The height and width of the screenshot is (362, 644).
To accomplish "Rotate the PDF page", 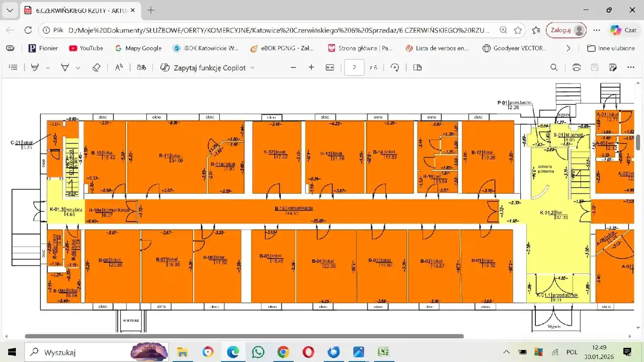I will click(395, 67).
